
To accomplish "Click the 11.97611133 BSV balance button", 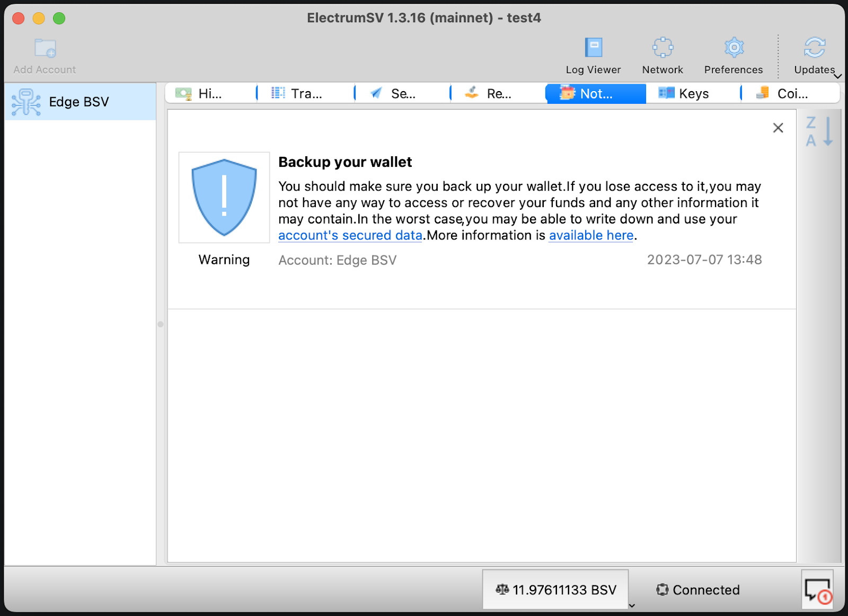I will pos(555,590).
